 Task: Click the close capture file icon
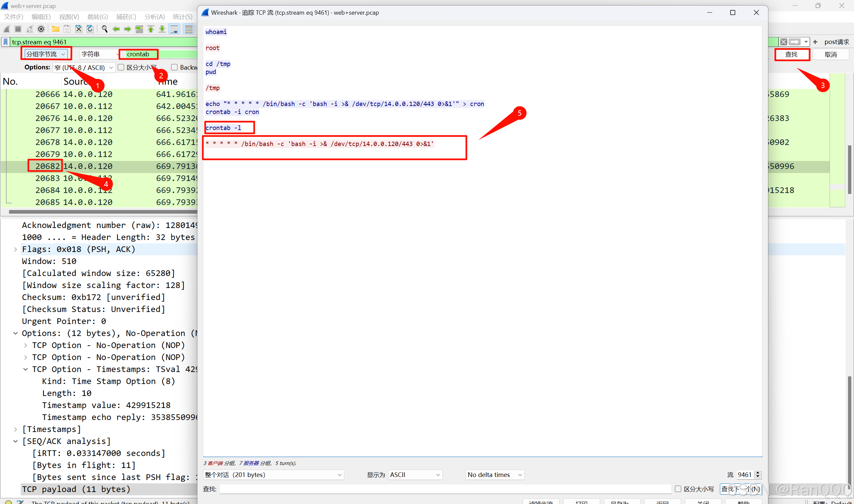(78, 29)
